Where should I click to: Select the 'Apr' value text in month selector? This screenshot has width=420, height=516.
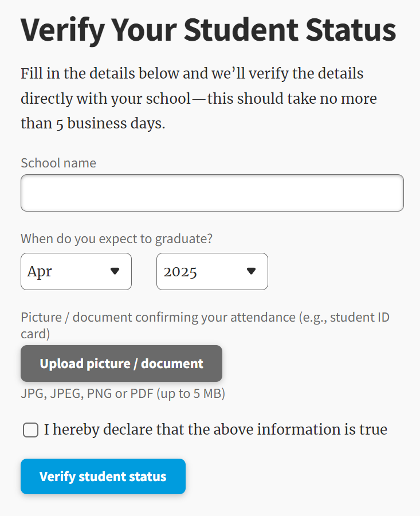pyautogui.click(x=40, y=272)
